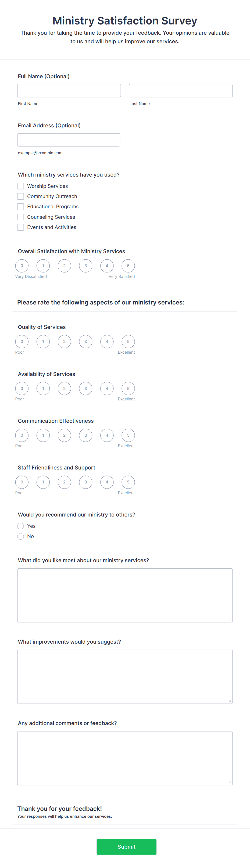Viewport: 250px width, 868px height.
Task: Rate Overall Satisfaction as 5
Action: click(x=128, y=266)
